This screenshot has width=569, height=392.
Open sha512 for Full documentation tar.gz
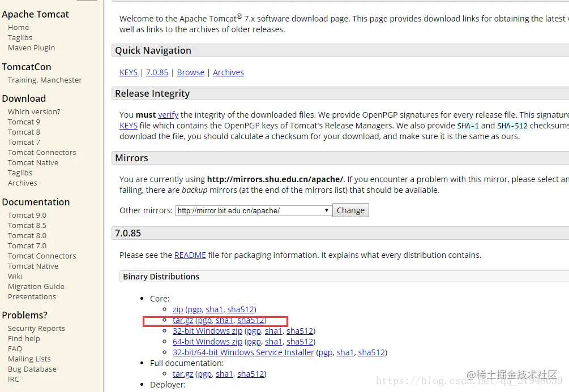pos(251,374)
